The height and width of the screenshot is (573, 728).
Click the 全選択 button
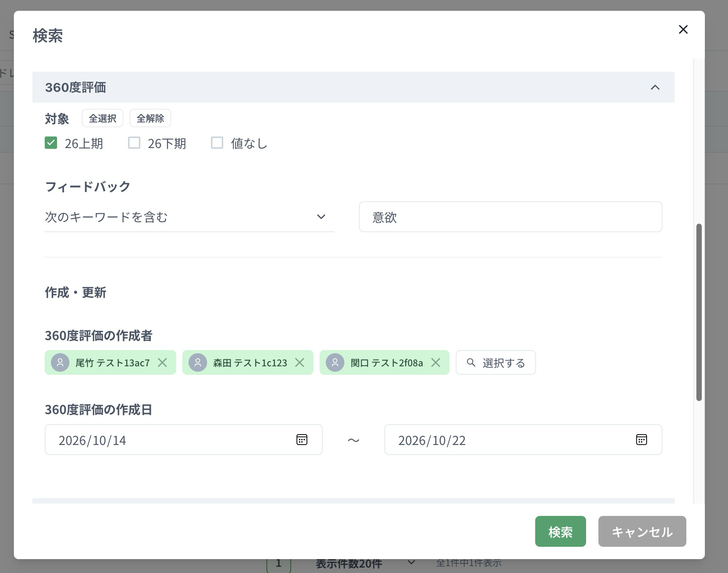pos(103,118)
